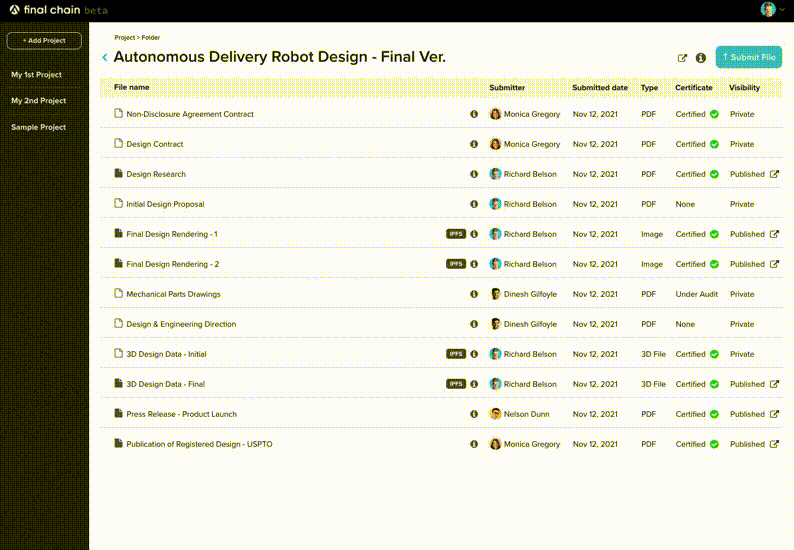
Task: Click the Add Project button
Action: 44,41
